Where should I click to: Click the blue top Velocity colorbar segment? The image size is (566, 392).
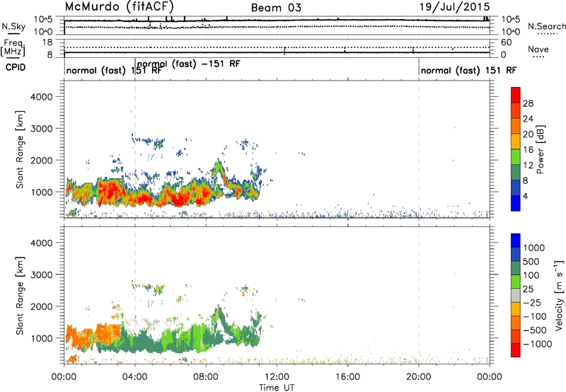pos(516,241)
